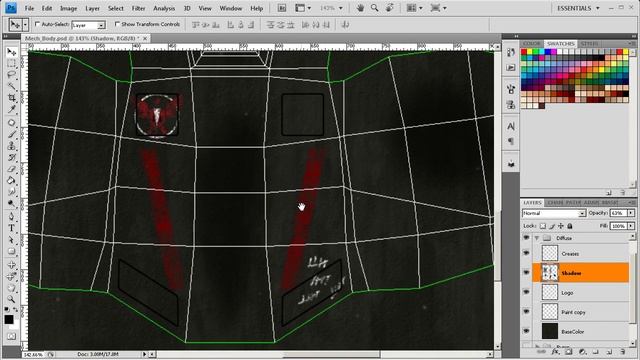
Task: Hide the Logo layer
Action: tap(526, 292)
